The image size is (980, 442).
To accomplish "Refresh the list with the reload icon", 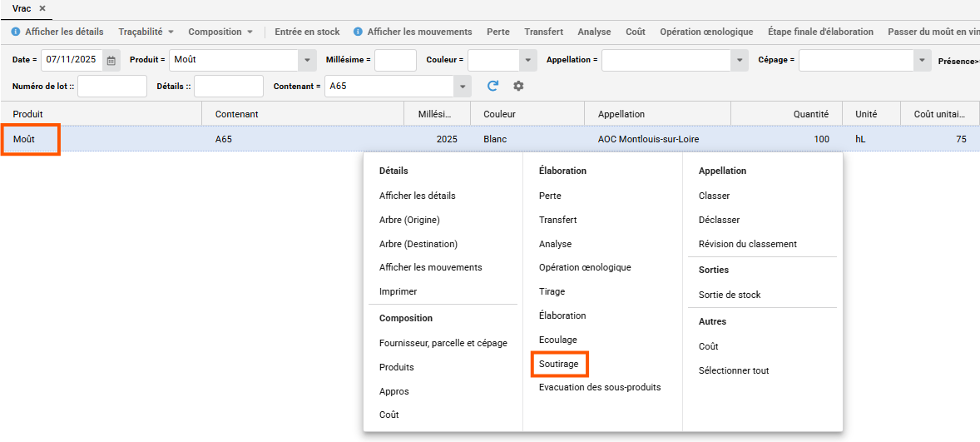I will [x=493, y=87].
